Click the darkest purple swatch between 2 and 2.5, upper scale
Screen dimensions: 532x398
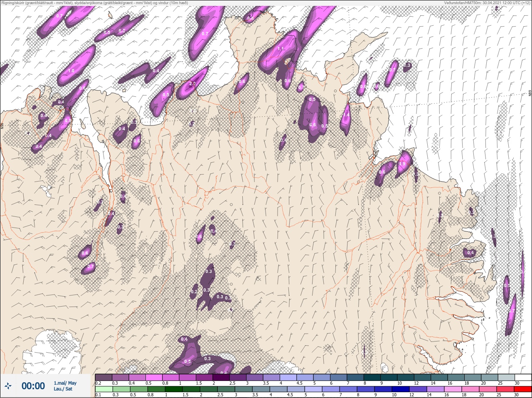(x=221, y=377)
